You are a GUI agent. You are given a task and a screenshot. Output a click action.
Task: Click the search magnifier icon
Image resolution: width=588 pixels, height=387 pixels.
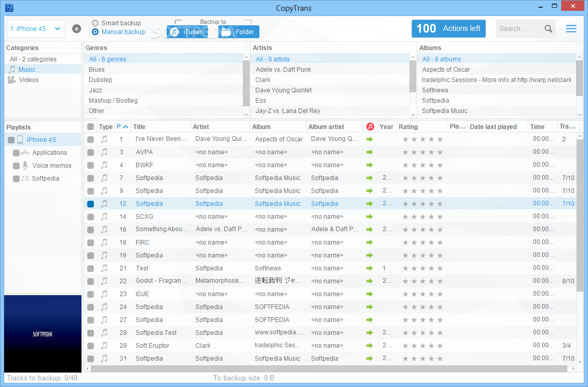point(548,29)
